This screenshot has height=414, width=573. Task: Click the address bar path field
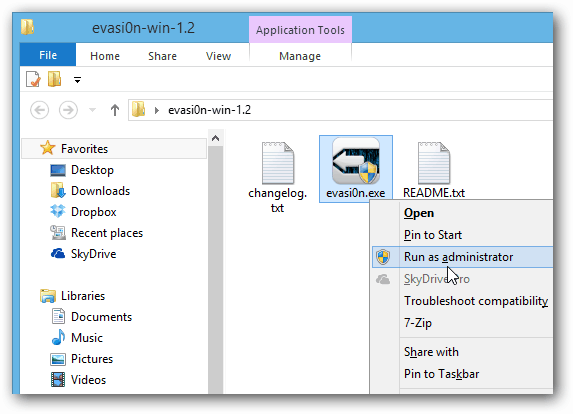341,110
